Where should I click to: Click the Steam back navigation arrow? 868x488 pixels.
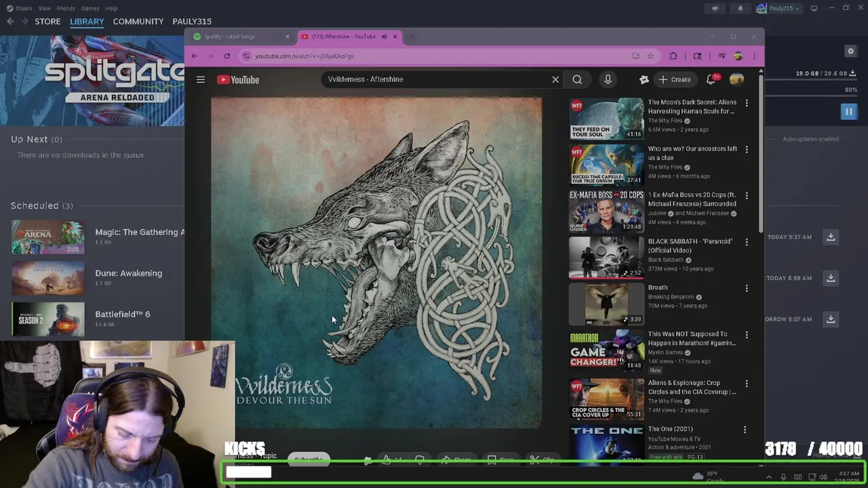10,22
